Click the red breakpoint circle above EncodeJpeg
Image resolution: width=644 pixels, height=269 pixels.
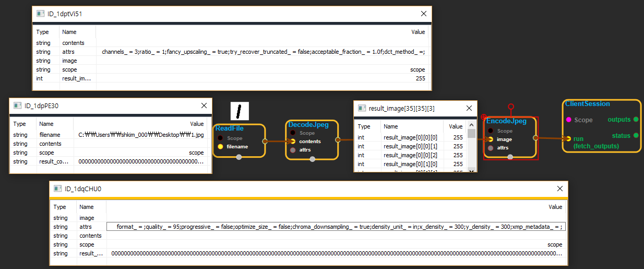click(511, 107)
